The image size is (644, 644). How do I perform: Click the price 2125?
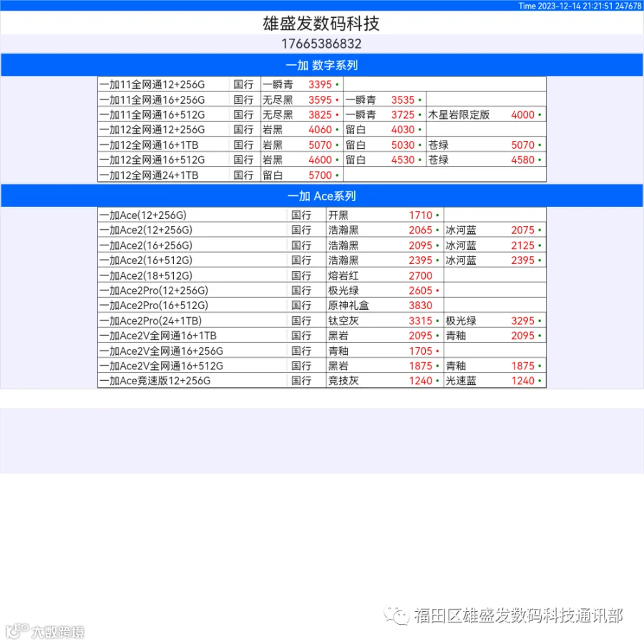click(x=522, y=245)
